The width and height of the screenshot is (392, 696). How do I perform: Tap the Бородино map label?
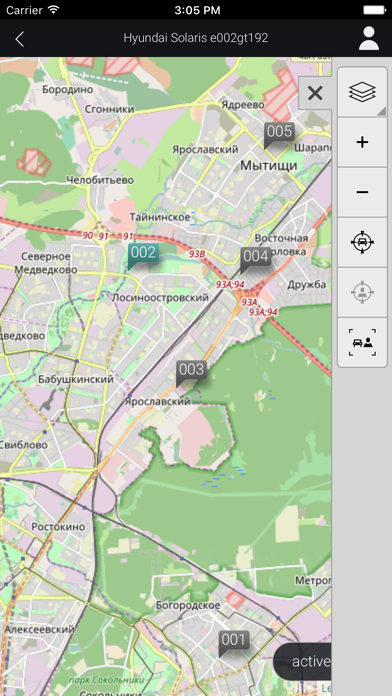click(x=67, y=90)
